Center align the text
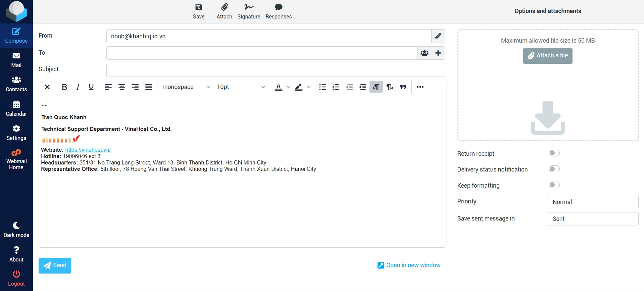The width and height of the screenshot is (644, 291). point(122,87)
